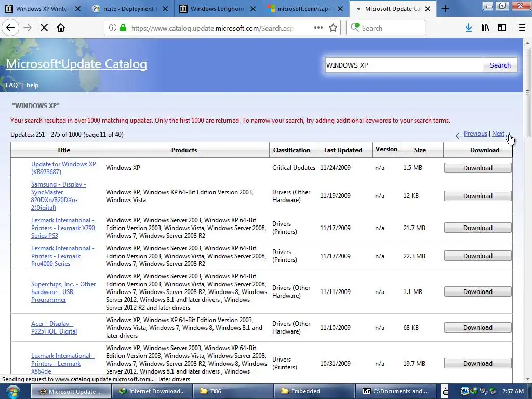Open the FAQ link
532x399 pixels.
tap(11, 85)
